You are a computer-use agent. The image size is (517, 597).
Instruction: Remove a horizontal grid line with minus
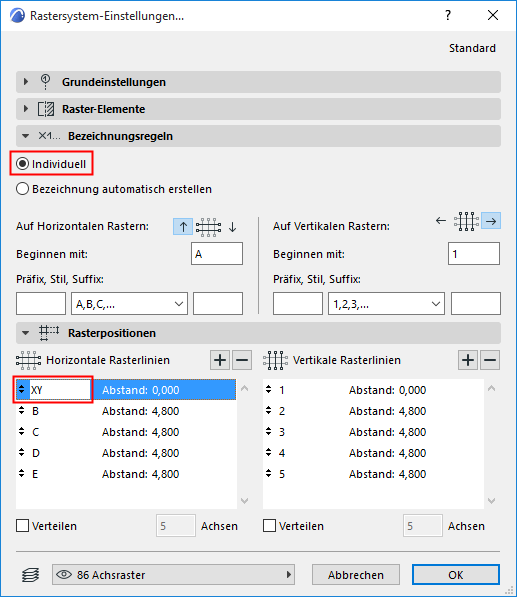coord(242,360)
